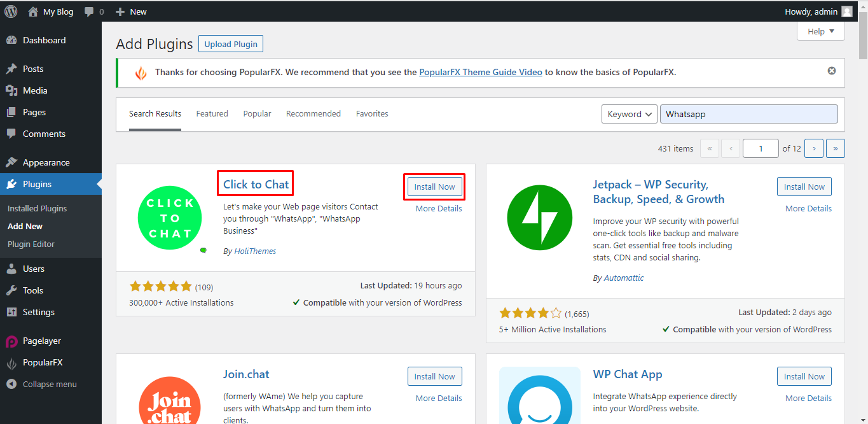Open the admin user avatar

coord(847,11)
